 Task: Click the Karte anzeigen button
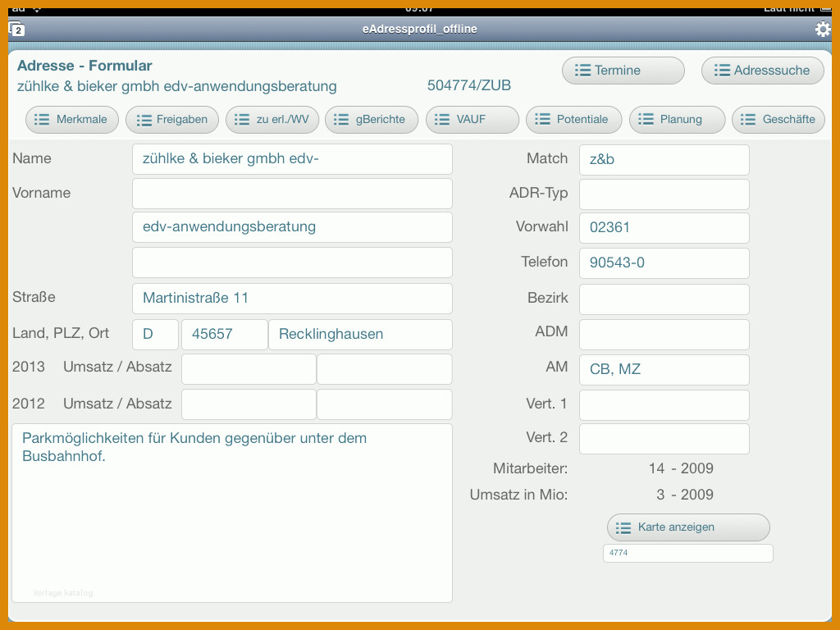pos(688,527)
